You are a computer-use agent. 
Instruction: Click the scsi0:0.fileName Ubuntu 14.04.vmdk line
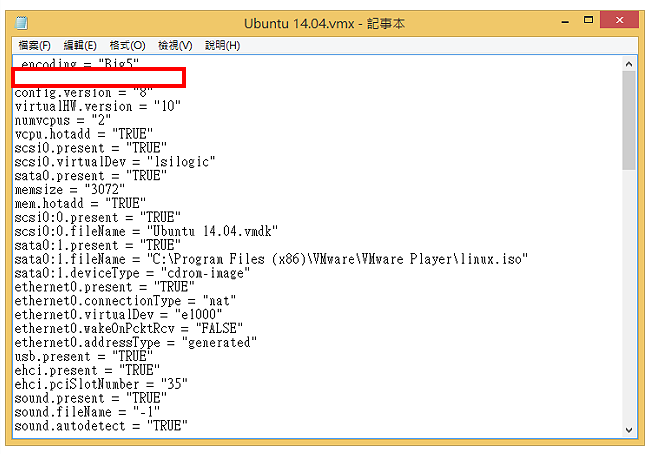146,231
